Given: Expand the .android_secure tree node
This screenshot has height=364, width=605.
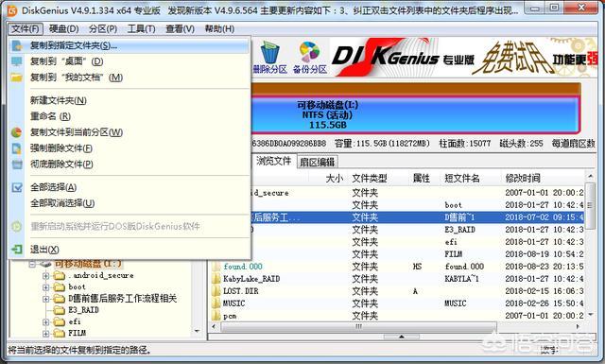Looking at the screenshot, I should click(x=45, y=276).
